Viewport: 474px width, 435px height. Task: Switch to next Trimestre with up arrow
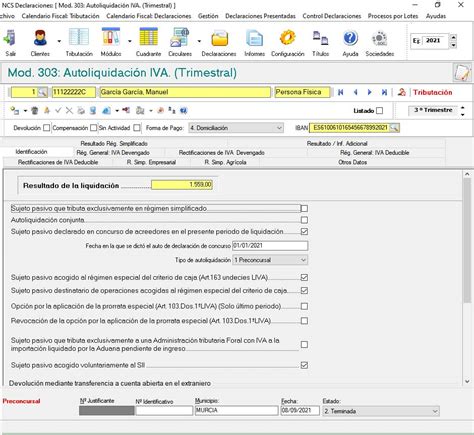point(463,108)
